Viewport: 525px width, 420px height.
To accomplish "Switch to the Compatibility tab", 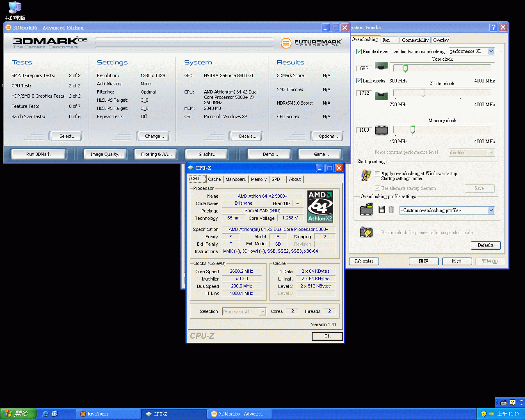I will tap(415, 40).
